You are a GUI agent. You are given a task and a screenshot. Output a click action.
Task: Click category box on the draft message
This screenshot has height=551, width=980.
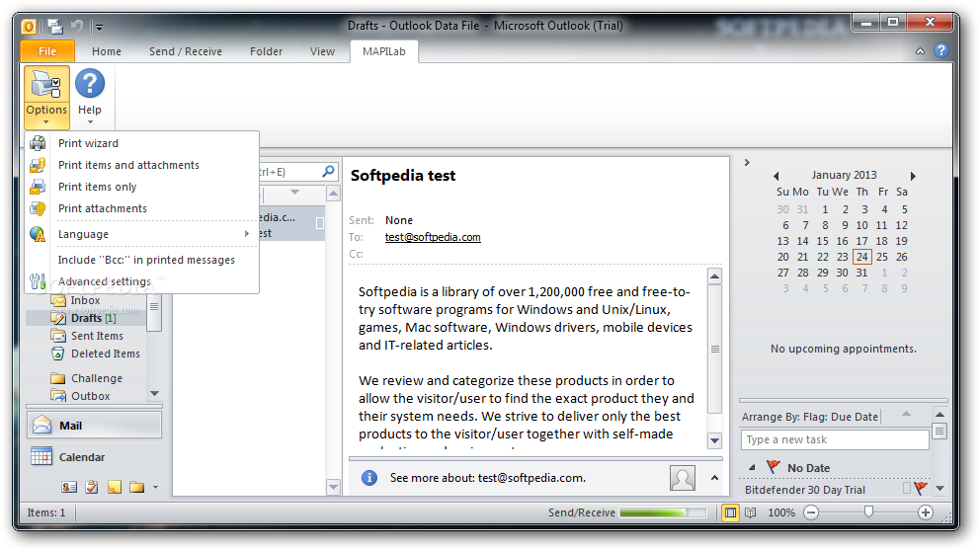tap(319, 223)
